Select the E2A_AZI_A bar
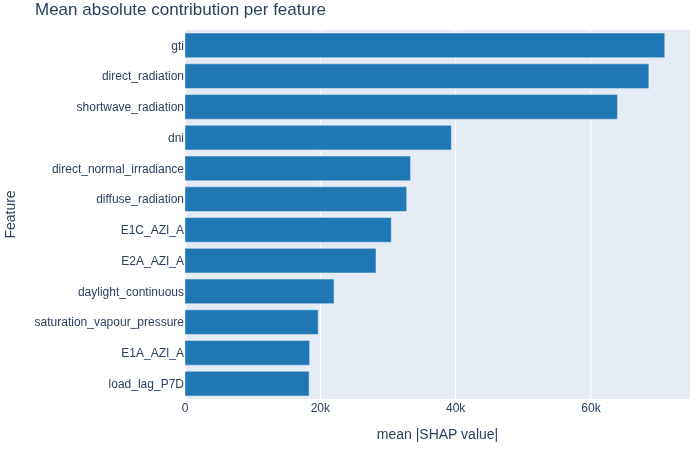700x450 pixels. point(280,261)
